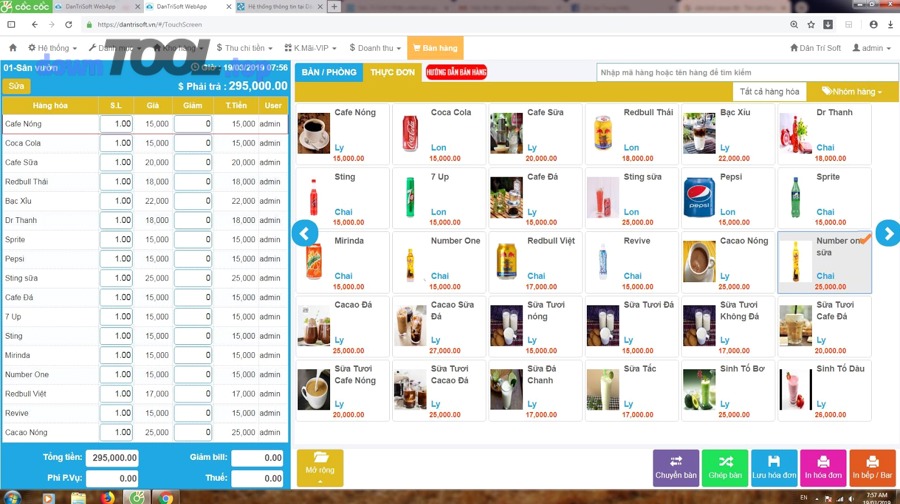Save the invoice with Lưu hóa đơn

pos(774,468)
